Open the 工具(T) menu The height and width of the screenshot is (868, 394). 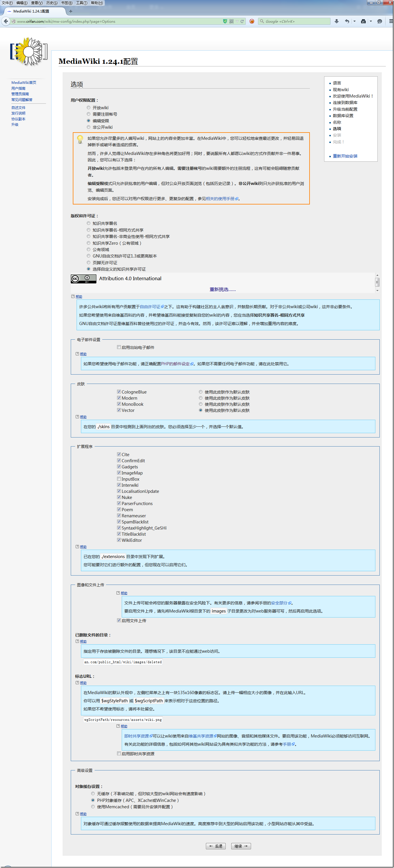82,3
